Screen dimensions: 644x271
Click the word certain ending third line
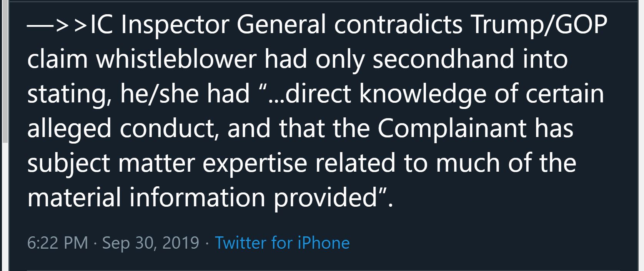coord(564,94)
